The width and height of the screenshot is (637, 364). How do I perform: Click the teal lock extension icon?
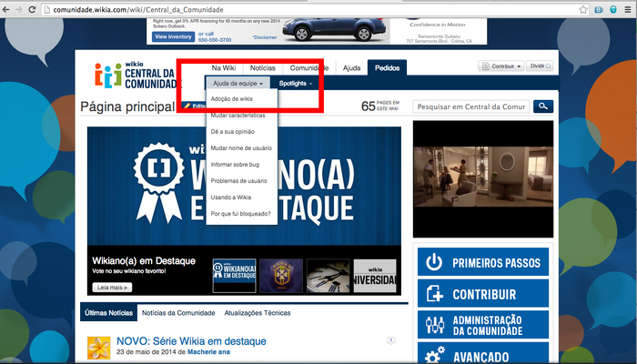click(613, 10)
